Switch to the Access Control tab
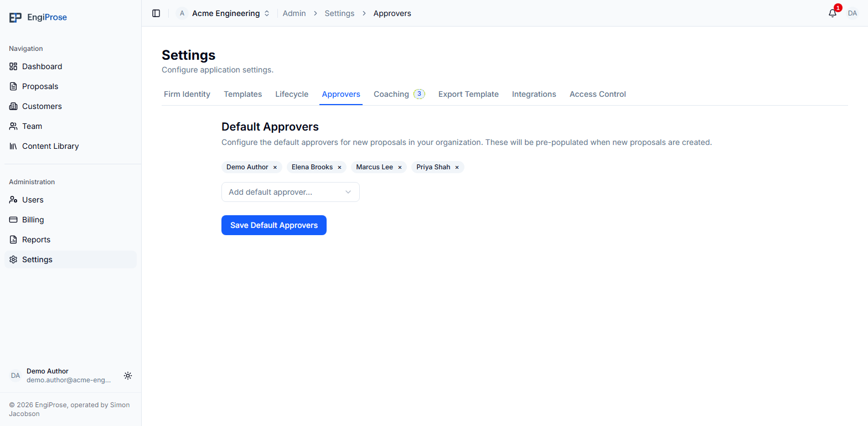The image size is (868, 426). [598, 94]
